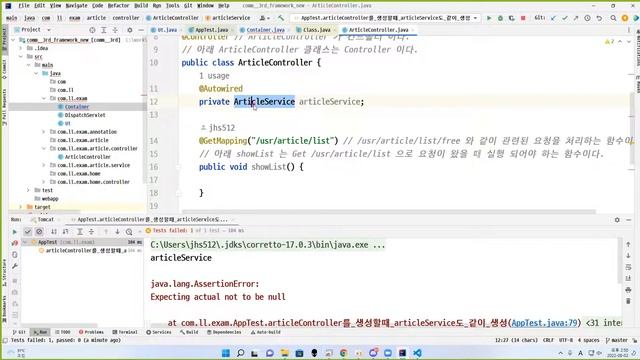Push commits with Git arrow icon
The image size is (640, 360).
(x=576, y=18)
